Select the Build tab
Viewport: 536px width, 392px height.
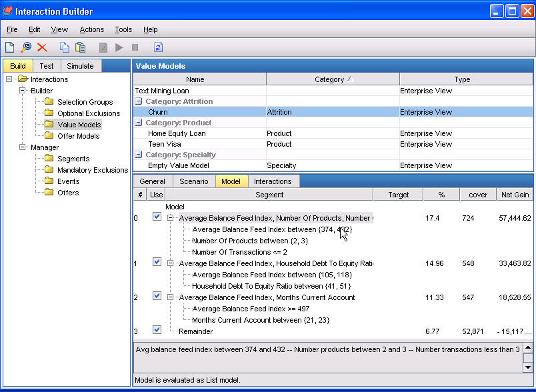click(18, 66)
